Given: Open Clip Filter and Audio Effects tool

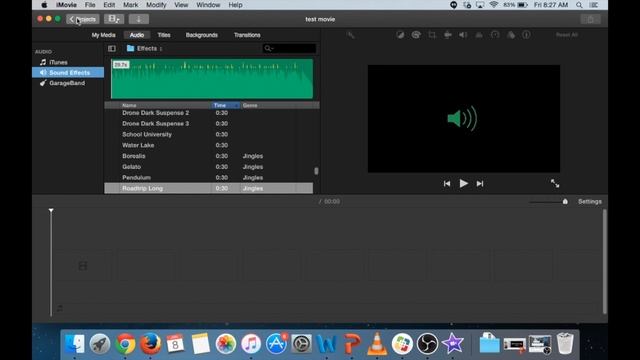Looking at the screenshot, I should (x=511, y=35).
